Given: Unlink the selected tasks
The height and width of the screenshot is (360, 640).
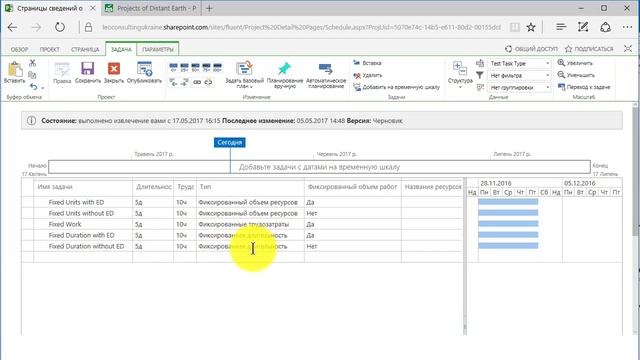Looking at the screenshot, I should [209, 82].
